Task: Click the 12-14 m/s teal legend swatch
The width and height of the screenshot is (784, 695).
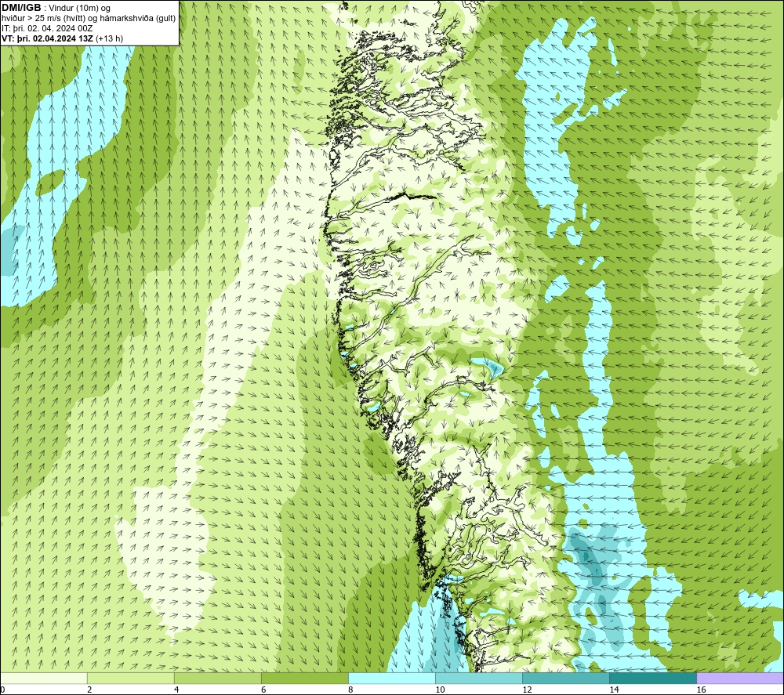Action: (x=565, y=679)
